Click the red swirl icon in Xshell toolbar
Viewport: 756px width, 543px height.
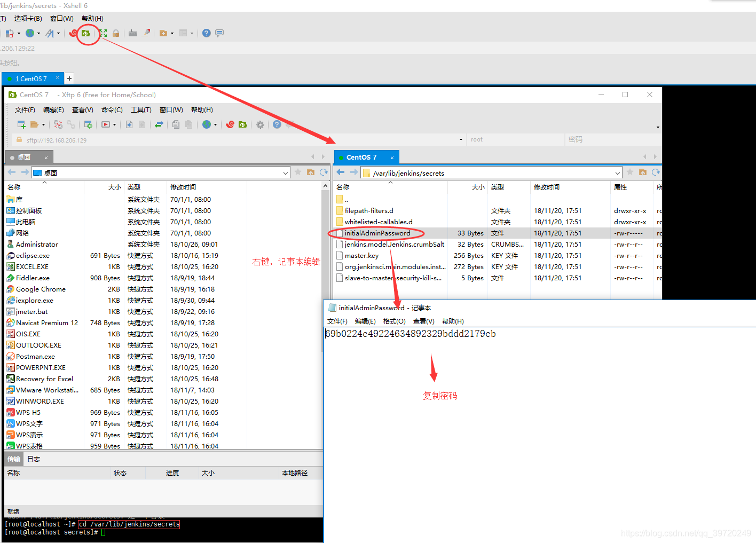73,33
